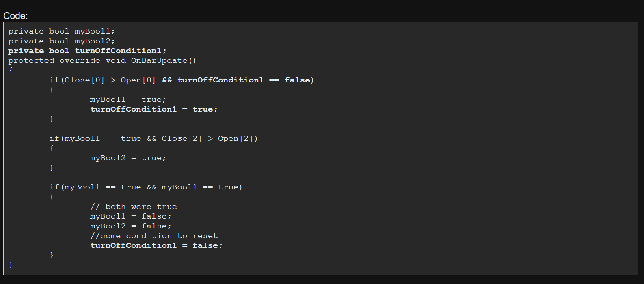Place cursor on "myBool2 = true;" assignment
The height and width of the screenshot is (284, 644).
point(128,158)
